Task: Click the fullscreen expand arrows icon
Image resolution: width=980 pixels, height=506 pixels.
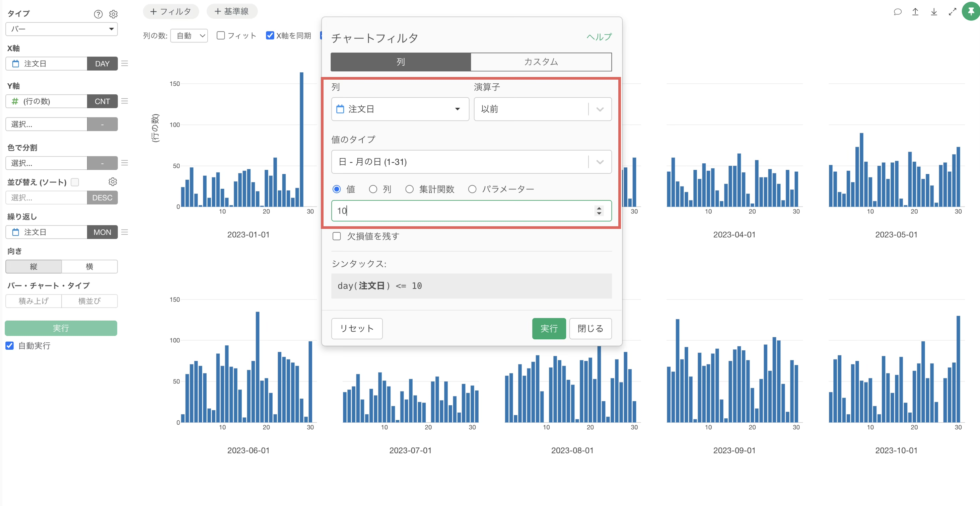Action: click(x=952, y=12)
